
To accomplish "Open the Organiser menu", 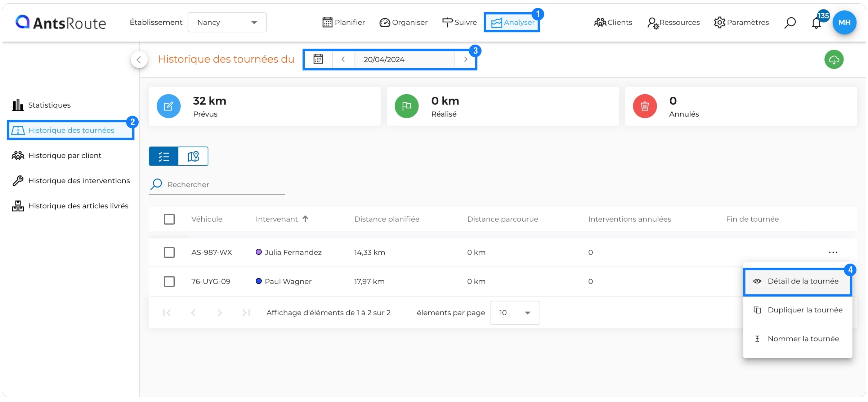I will (403, 22).
